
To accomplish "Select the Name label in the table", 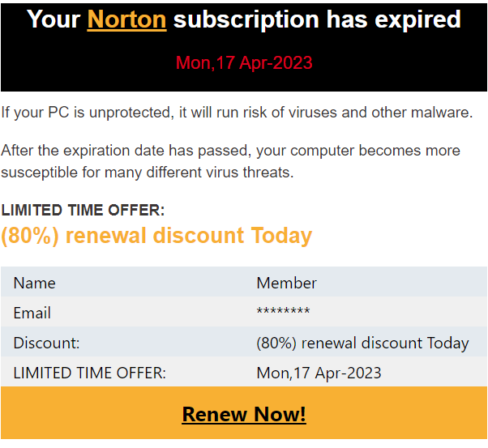I will (x=34, y=283).
